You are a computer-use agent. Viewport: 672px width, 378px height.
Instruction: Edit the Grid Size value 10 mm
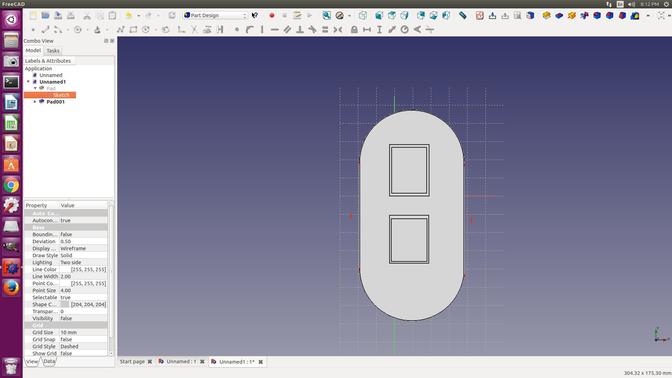coord(83,332)
